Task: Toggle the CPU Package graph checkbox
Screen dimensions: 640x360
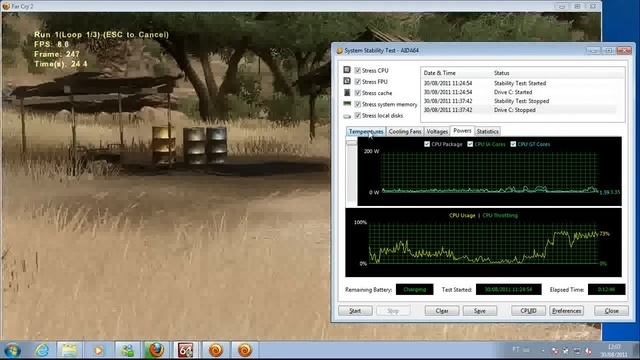Action: [x=427, y=144]
